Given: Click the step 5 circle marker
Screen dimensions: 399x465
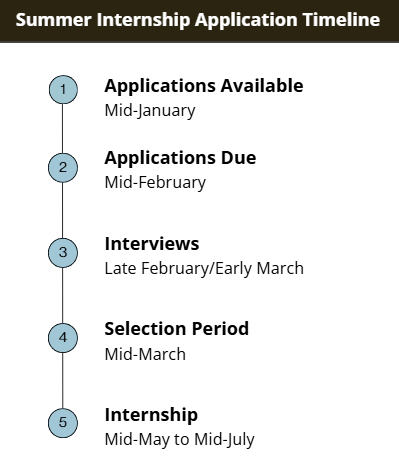Looking at the screenshot, I should click(x=63, y=423).
